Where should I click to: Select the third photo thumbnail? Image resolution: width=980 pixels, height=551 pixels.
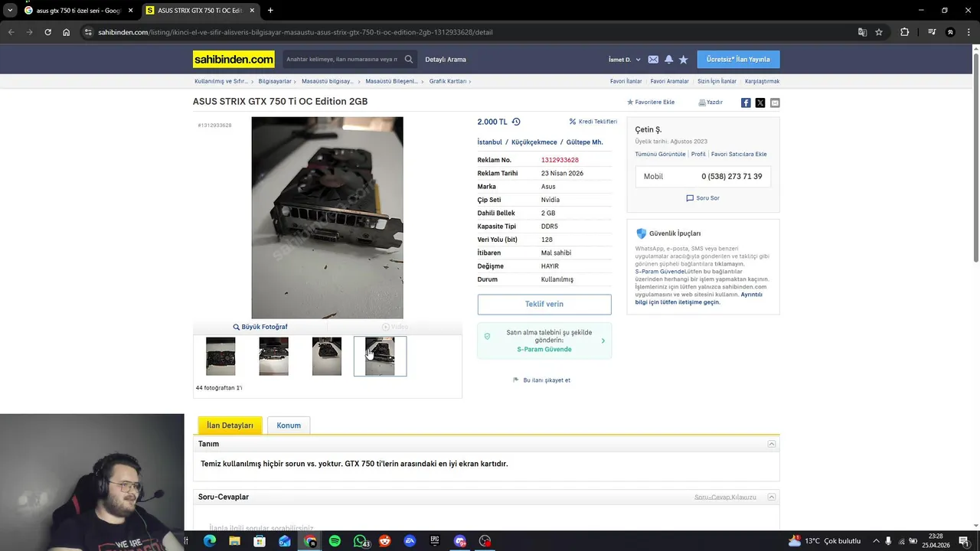(x=327, y=357)
